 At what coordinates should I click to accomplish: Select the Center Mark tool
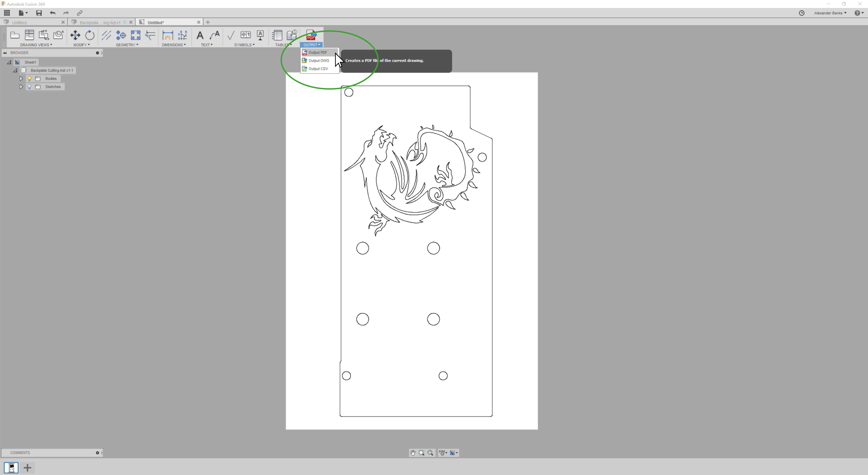click(121, 35)
